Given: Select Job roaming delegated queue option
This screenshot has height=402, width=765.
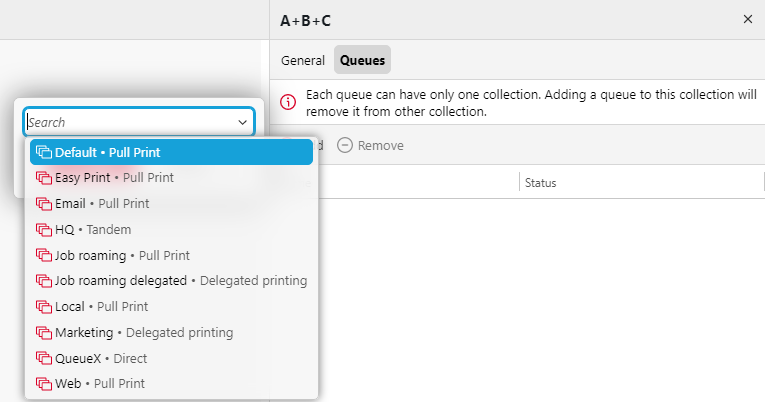Looking at the screenshot, I should coord(170,281).
